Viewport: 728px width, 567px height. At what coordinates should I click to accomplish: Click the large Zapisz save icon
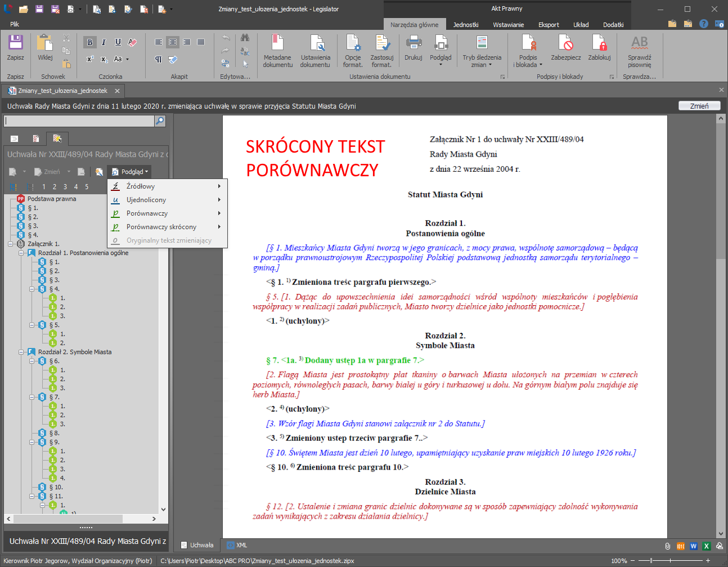pyautogui.click(x=15, y=42)
